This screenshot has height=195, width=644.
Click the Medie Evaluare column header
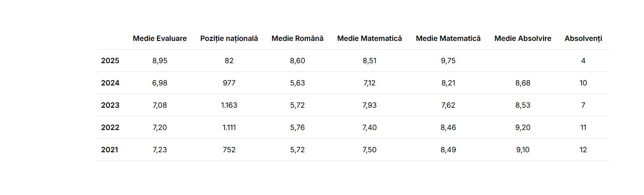(160, 39)
